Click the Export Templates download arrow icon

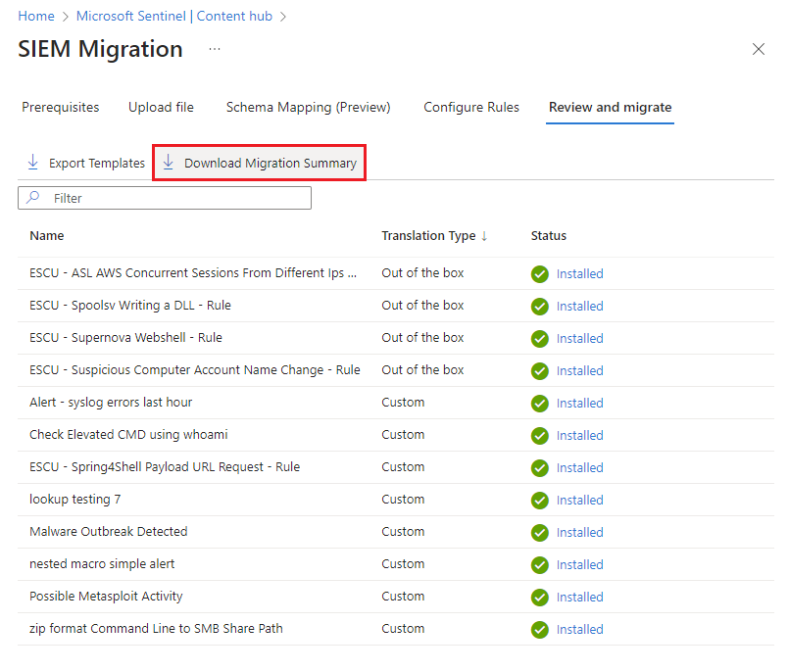pyautogui.click(x=33, y=163)
